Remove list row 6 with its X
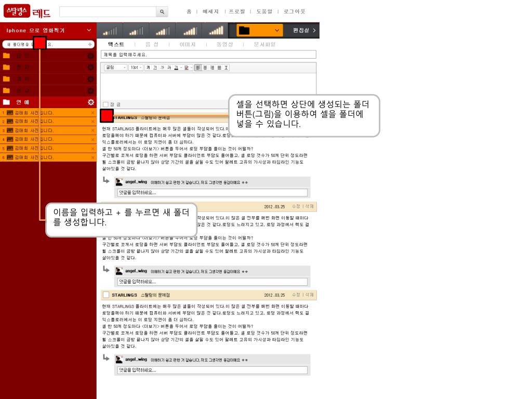Screen dimensions: 532x399 click(92, 157)
